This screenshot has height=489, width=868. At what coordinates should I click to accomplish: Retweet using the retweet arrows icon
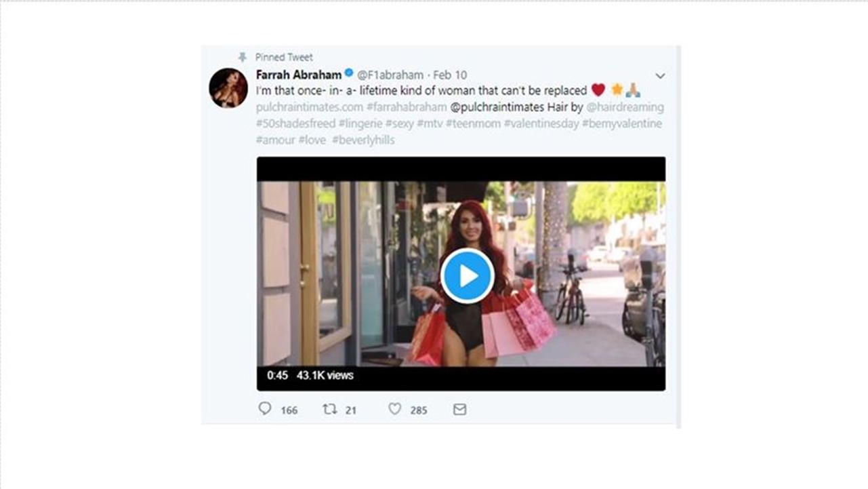(x=329, y=409)
